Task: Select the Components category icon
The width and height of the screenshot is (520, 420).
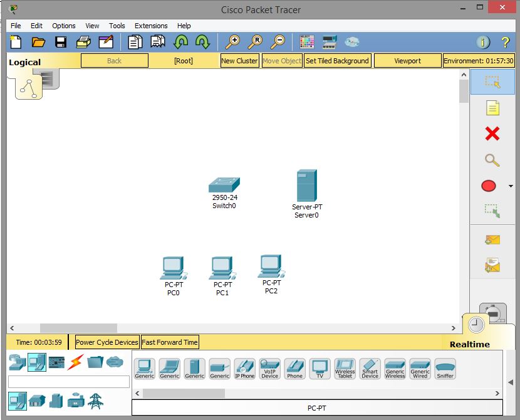Action: (57, 362)
